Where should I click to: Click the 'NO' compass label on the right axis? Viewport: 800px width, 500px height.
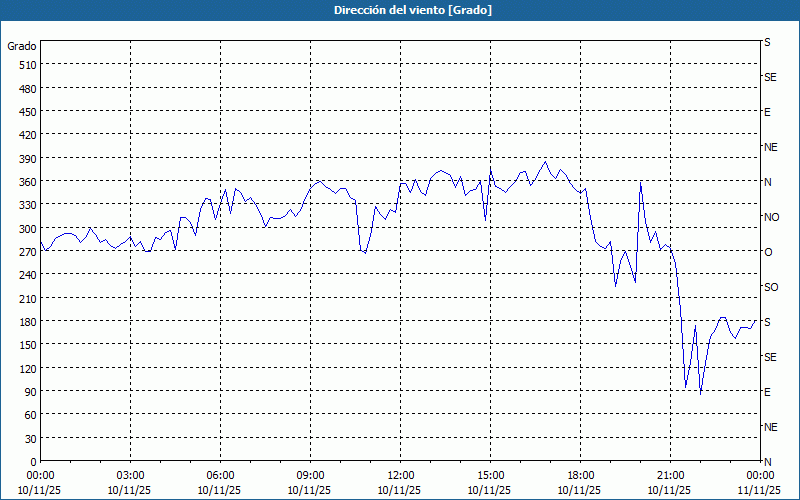[771, 217]
